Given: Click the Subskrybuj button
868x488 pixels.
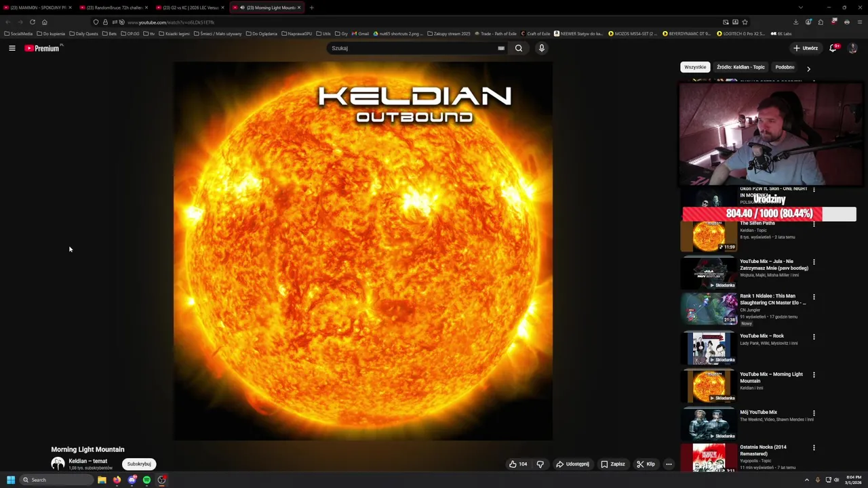Looking at the screenshot, I should [139, 464].
